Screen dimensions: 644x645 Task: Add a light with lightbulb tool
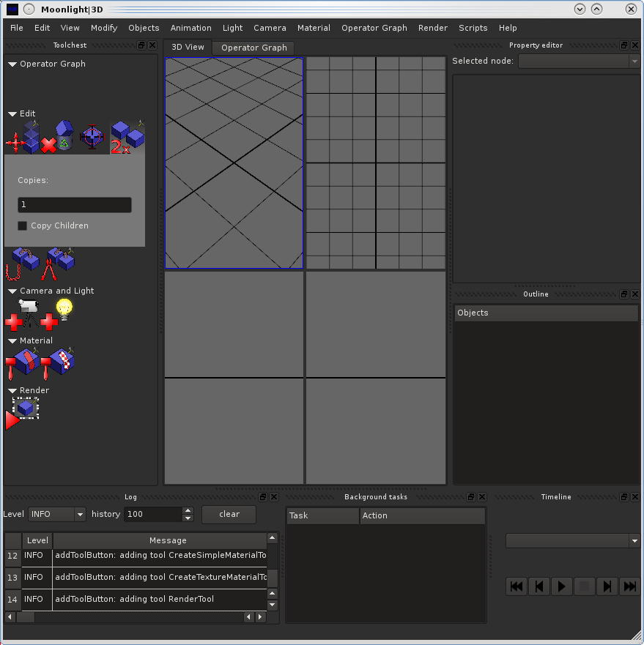pos(58,314)
